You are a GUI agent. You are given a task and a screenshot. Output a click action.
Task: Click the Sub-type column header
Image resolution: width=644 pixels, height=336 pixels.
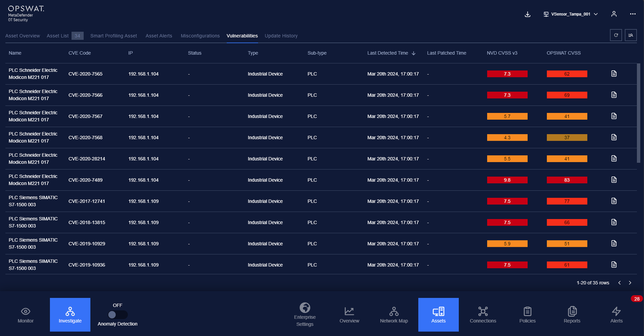click(317, 53)
